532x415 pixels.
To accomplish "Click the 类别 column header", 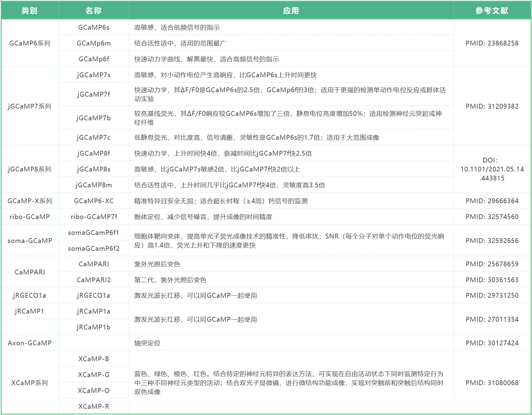I will (x=29, y=10).
